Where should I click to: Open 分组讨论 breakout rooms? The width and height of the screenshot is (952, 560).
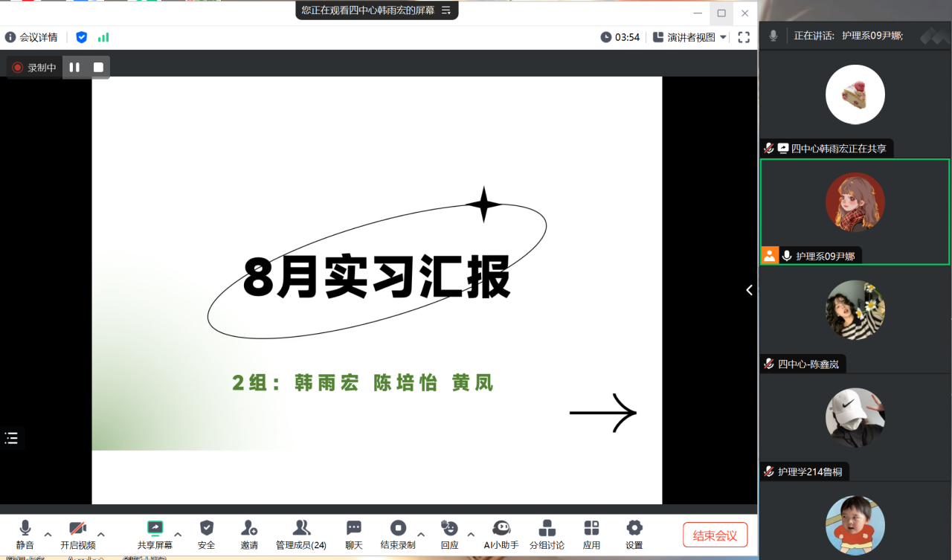coord(547,529)
